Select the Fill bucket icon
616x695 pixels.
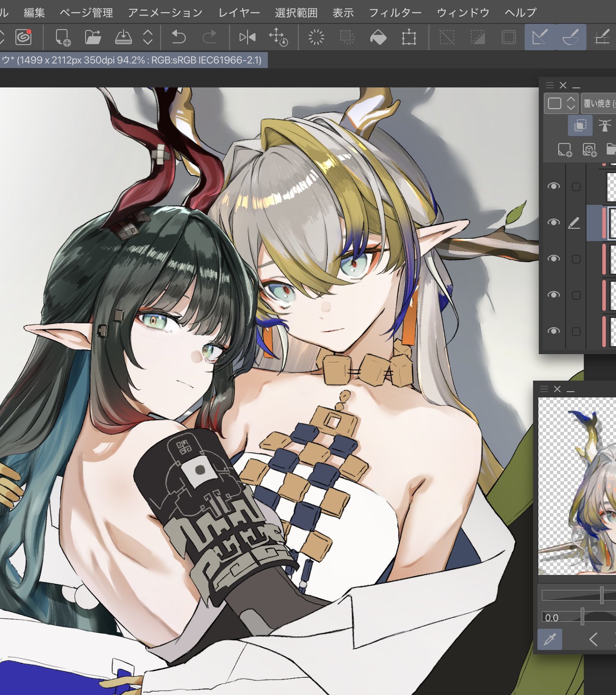(378, 37)
